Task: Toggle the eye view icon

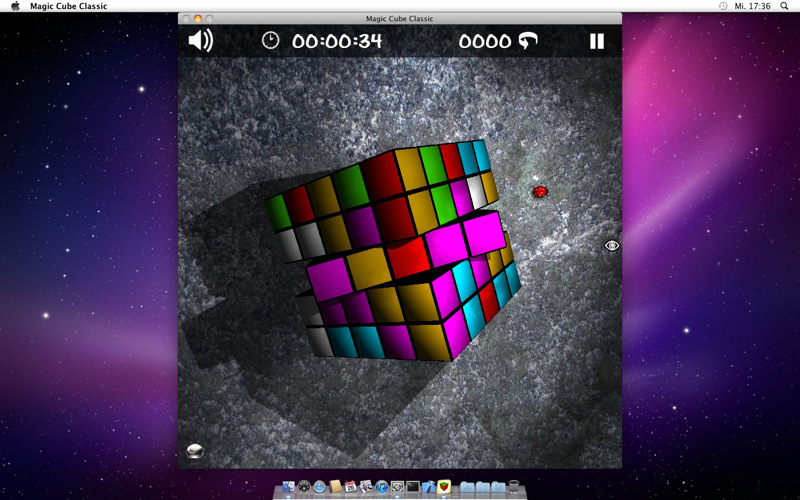Action: (x=612, y=246)
